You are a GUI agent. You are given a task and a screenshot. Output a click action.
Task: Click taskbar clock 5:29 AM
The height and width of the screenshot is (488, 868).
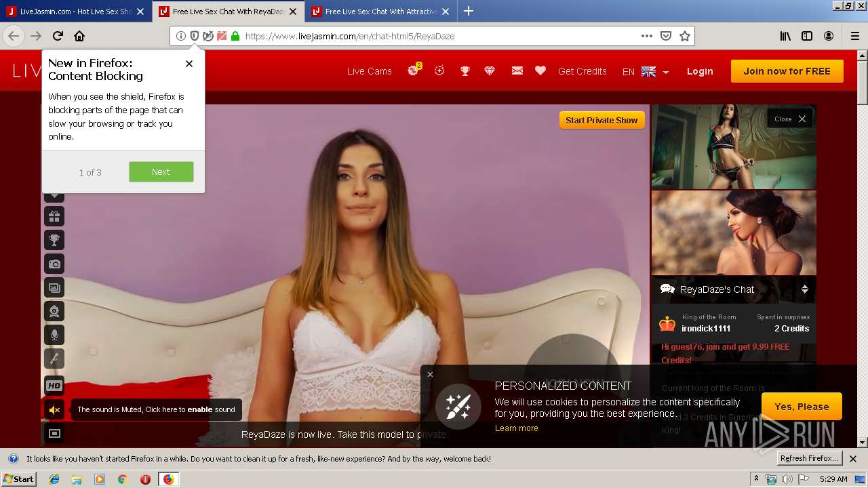coord(833,479)
